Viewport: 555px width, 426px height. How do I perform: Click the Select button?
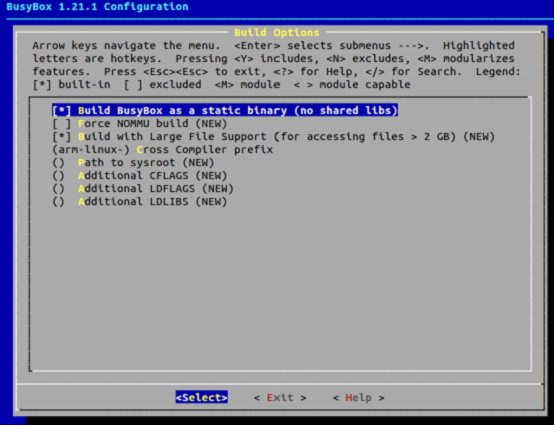pos(202,397)
